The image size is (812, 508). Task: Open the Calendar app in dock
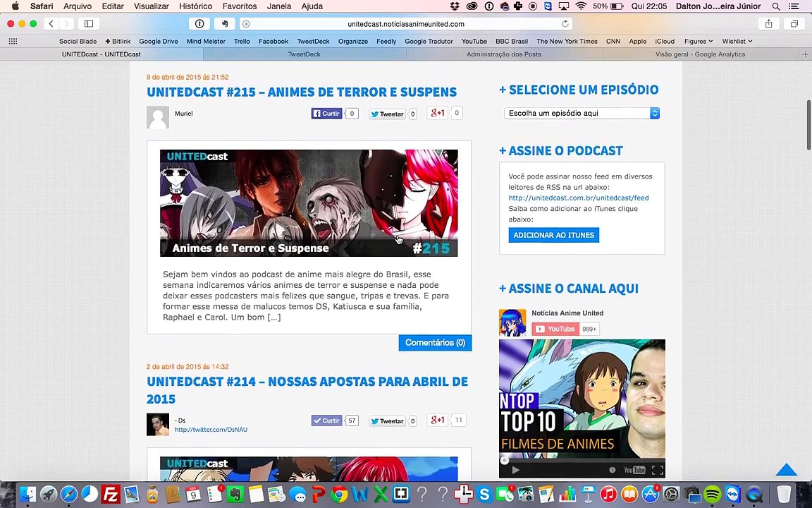[193, 494]
